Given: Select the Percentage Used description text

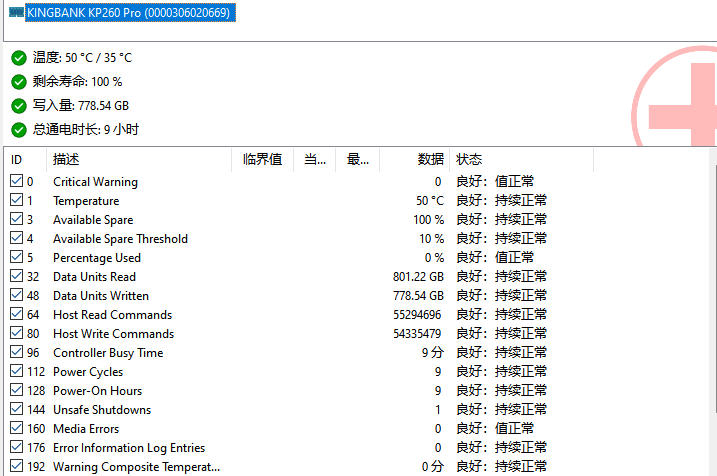Looking at the screenshot, I should click(x=97, y=258).
